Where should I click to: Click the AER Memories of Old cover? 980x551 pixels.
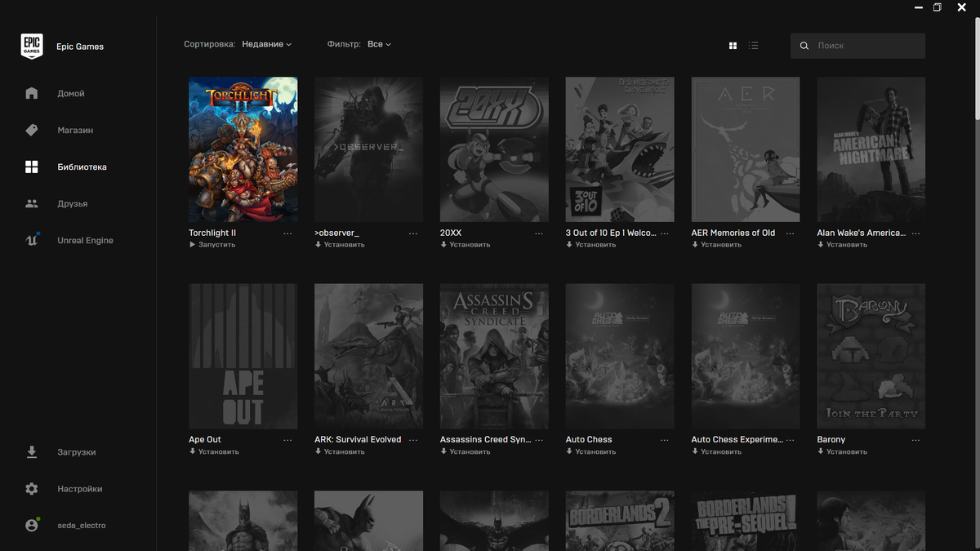[x=746, y=149]
